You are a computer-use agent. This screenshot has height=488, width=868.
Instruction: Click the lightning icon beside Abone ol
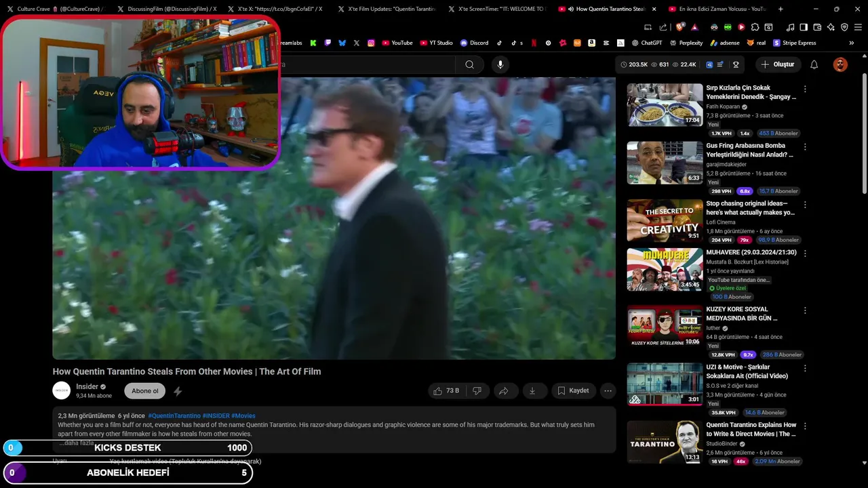coord(178,391)
